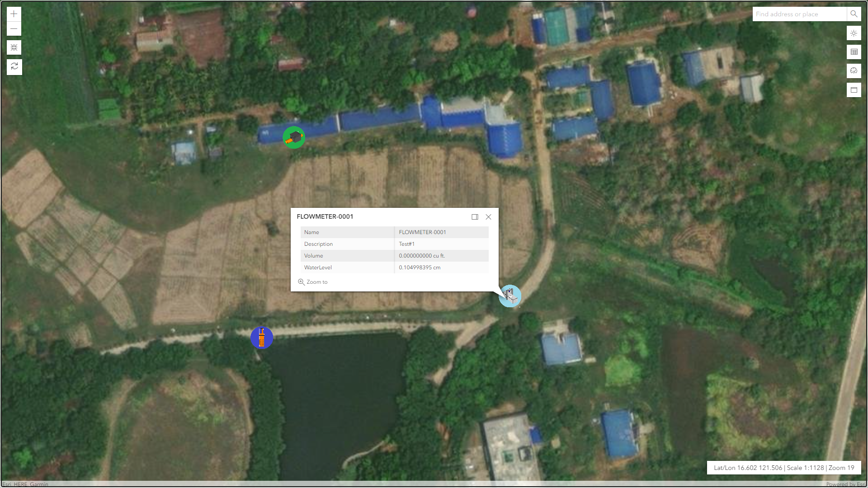Click the zoom-to-extent arrows icon
This screenshot has height=488, width=868.
14,48
